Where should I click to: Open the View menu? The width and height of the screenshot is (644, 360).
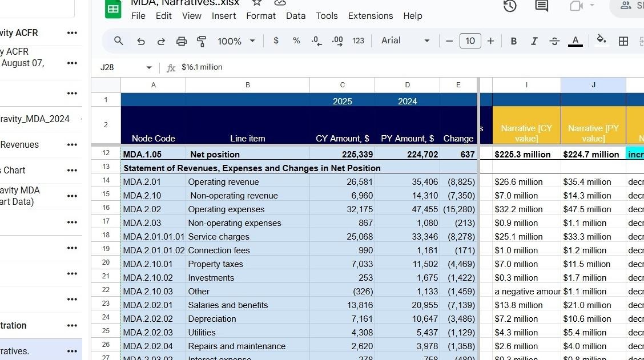(191, 15)
